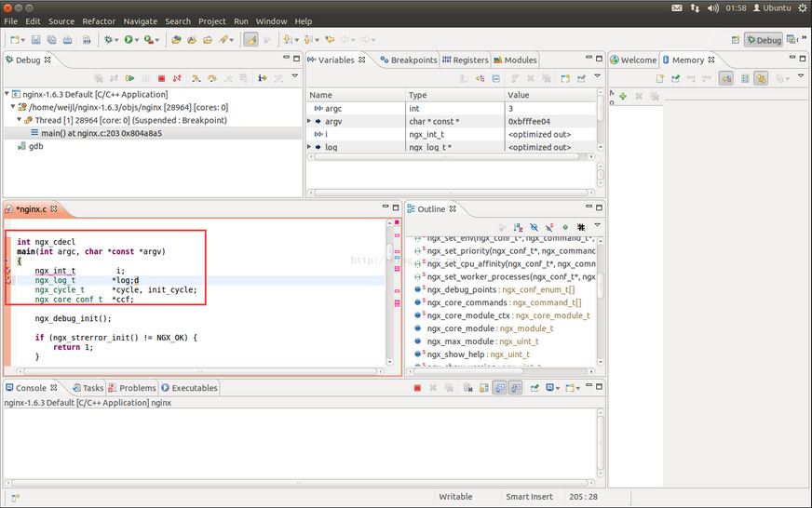This screenshot has width=812, height=508.
Task: Toggle the Scroll Lock icon in Console
Action: coord(483,387)
